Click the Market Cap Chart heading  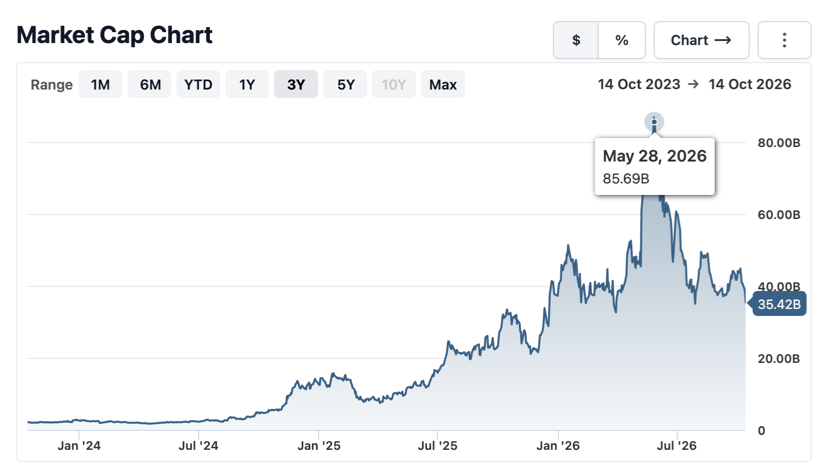115,35
